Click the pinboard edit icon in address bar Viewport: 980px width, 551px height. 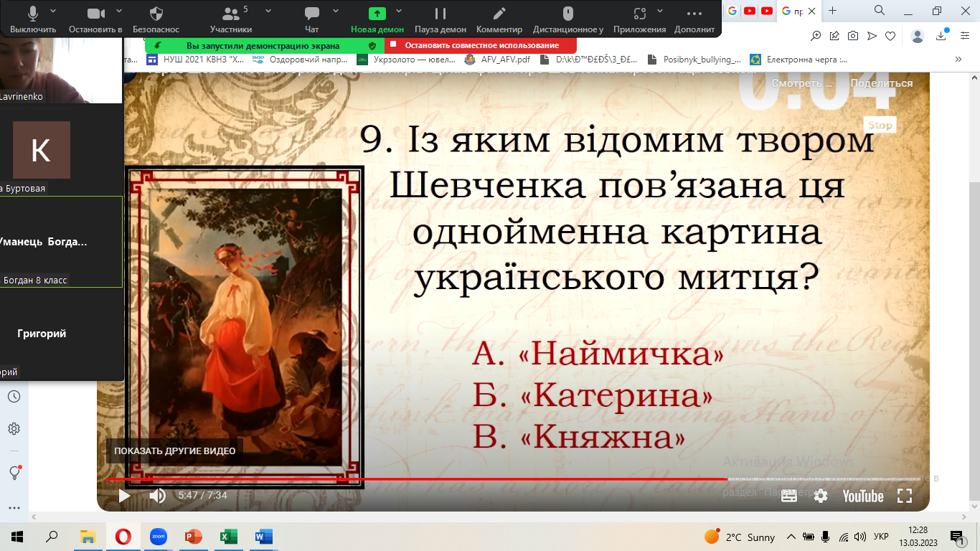tap(835, 36)
